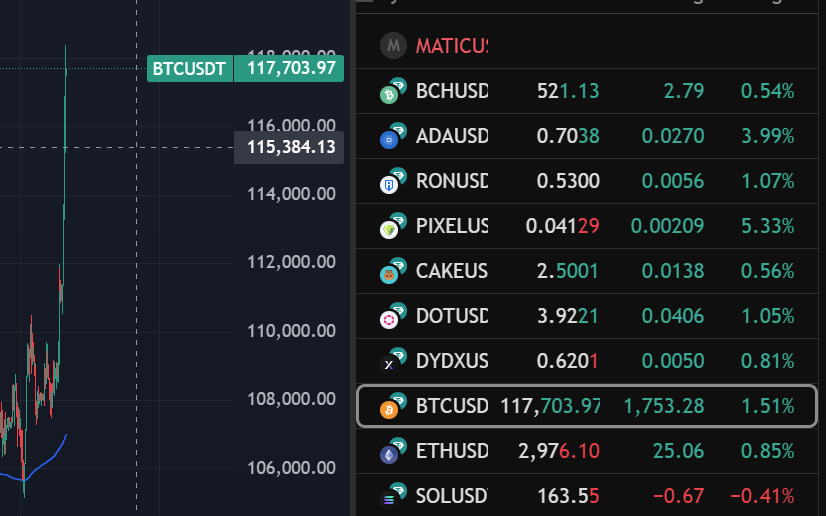Viewport: 826px width, 516px height.
Task: Click RONUSD last price 0.5300
Action: 568,181
